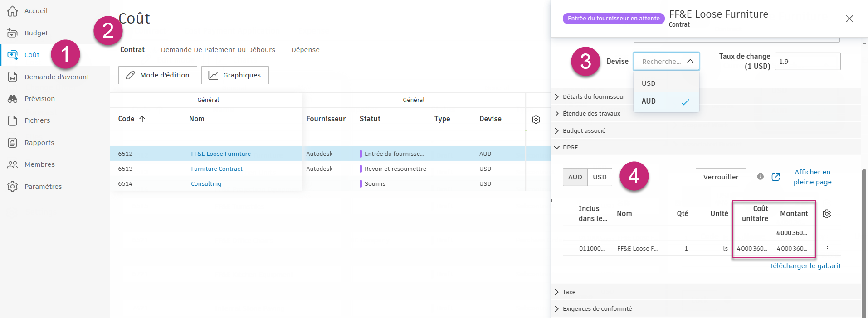Click the DPGF table settings gear

point(827,214)
